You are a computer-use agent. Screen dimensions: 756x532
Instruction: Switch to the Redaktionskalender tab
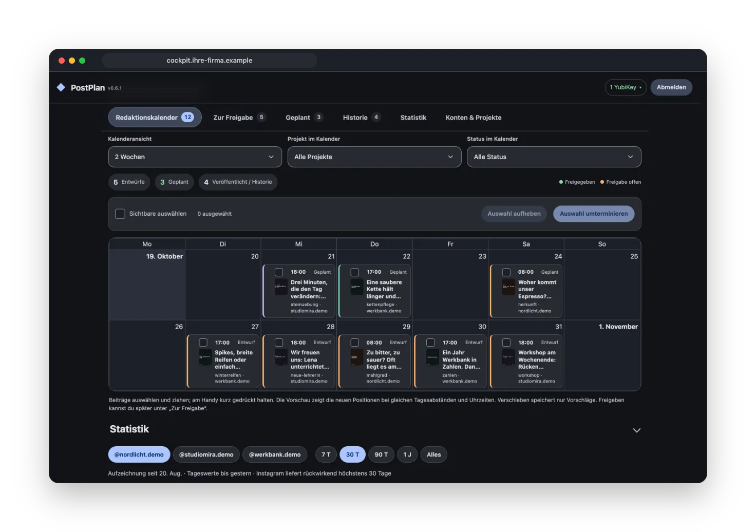coord(155,118)
